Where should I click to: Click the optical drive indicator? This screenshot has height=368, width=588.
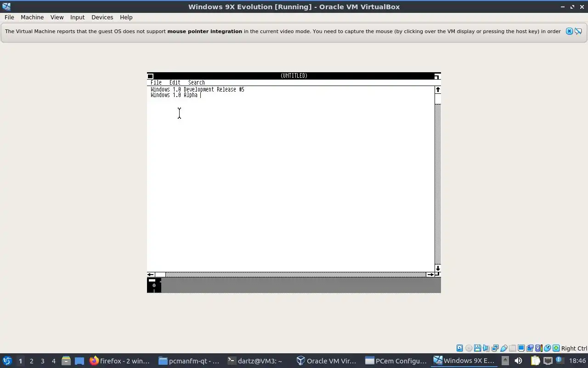pyautogui.click(x=469, y=348)
